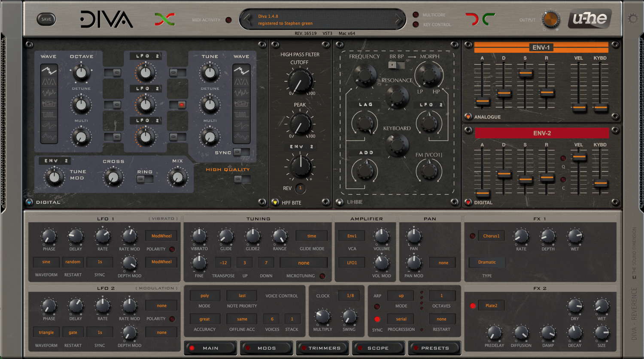Screen dimensions: 644x359
Task: Open the glide mode time dropdown
Action: [x=312, y=236]
